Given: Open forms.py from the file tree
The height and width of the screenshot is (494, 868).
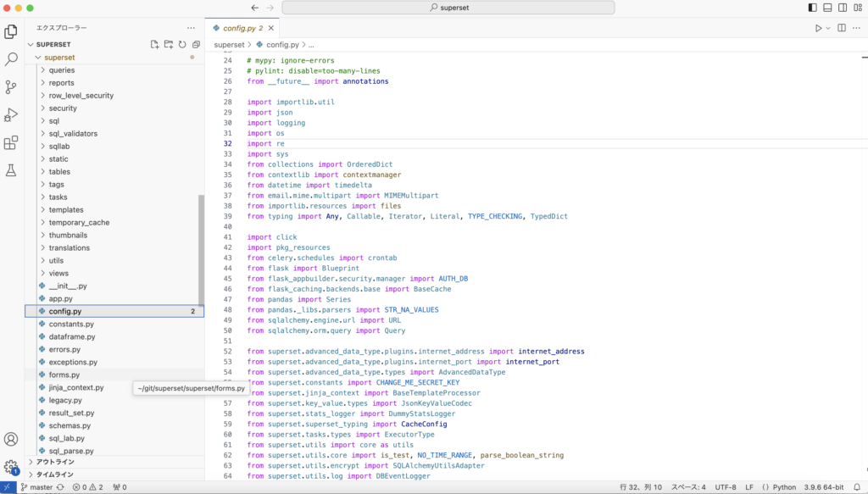Looking at the screenshot, I should (x=64, y=375).
